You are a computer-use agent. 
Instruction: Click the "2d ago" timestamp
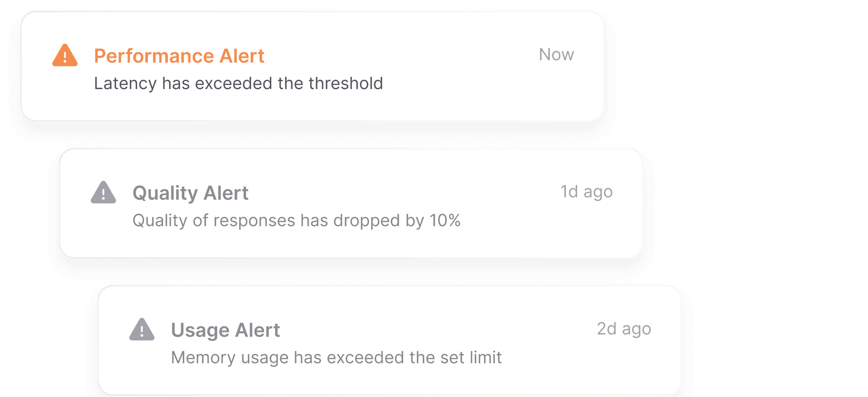click(x=624, y=329)
